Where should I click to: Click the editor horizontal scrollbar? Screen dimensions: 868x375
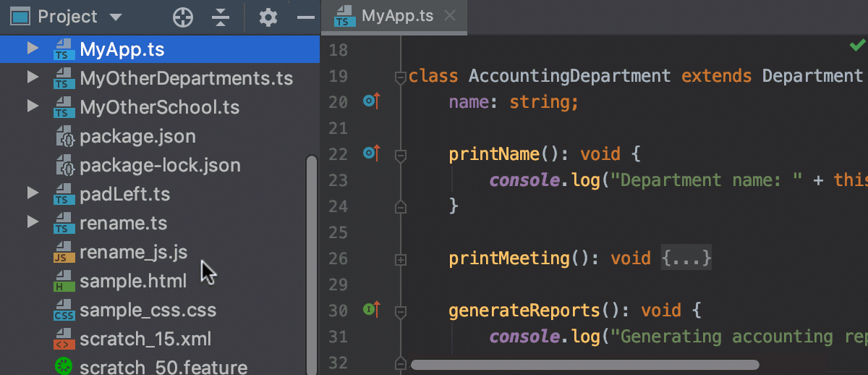coord(584,365)
